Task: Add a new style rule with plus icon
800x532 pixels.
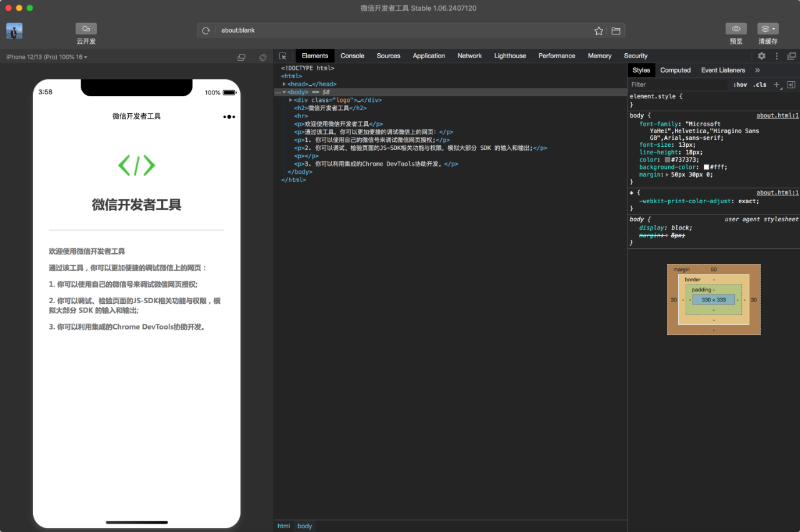Action: click(x=777, y=85)
